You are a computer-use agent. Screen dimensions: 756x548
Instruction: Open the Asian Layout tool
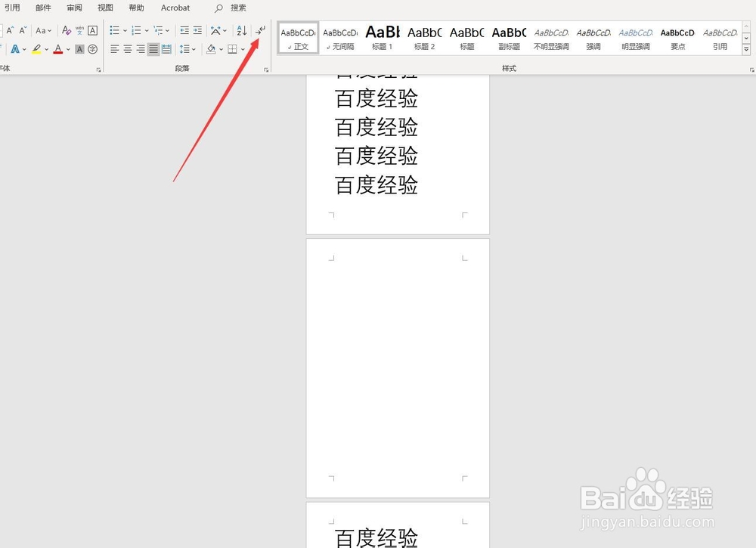215,30
